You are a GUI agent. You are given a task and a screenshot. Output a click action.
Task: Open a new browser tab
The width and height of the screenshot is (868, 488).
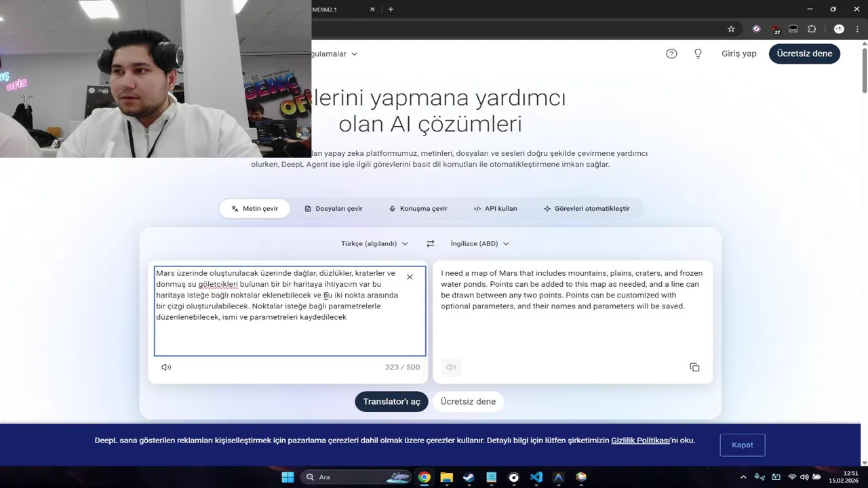pyautogui.click(x=391, y=9)
